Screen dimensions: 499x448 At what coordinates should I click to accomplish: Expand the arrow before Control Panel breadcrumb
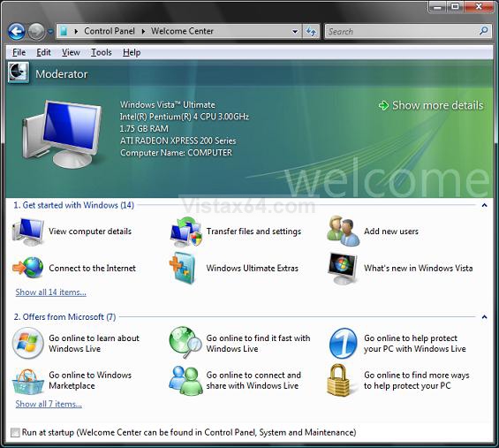pyautogui.click(x=76, y=31)
